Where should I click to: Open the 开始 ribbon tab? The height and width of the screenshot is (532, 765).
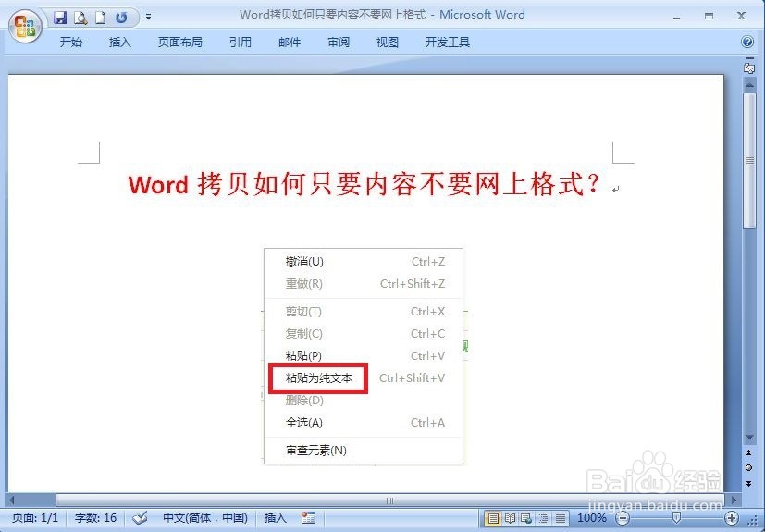[70, 43]
